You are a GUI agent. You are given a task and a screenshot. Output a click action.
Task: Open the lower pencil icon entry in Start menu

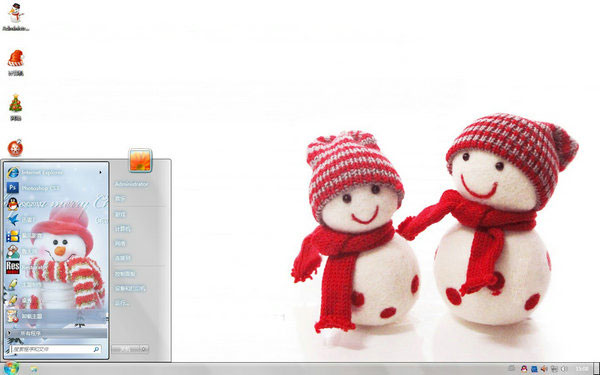pyautogui.click(x=55, y=300)
